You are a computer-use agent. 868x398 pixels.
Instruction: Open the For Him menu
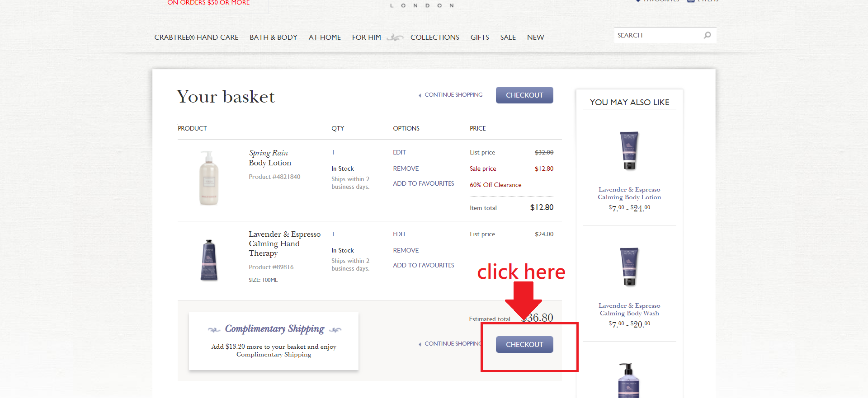point(367,37)
